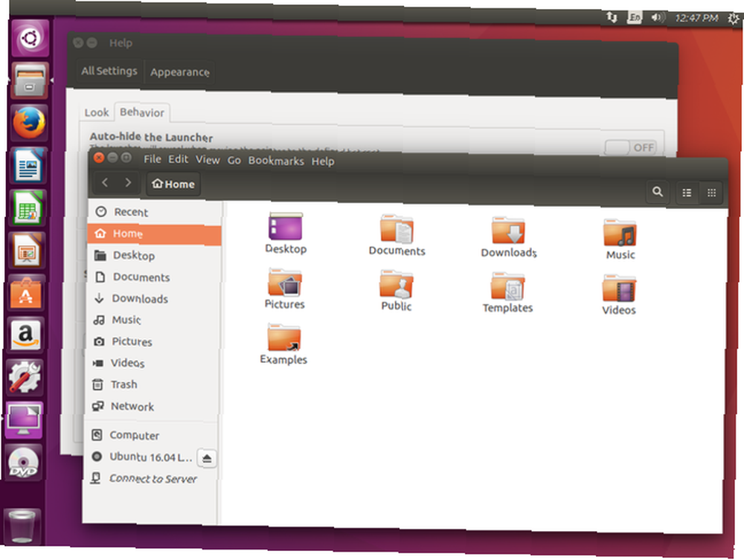Click the Appearance breadcrumb button
The width and height of the screenshot is (744, 560).
pyautogui.click(x=179, y=72)
